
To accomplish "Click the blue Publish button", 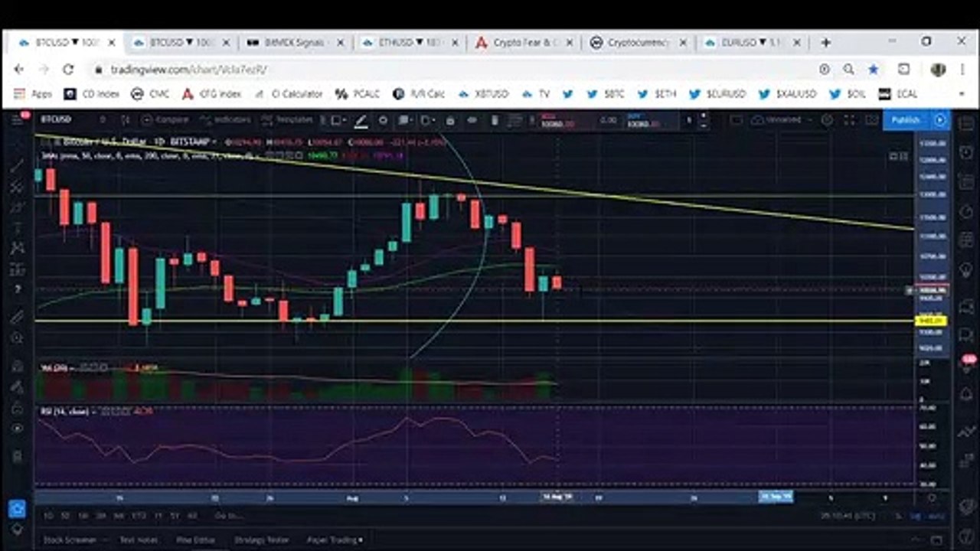I will point(906,120).
